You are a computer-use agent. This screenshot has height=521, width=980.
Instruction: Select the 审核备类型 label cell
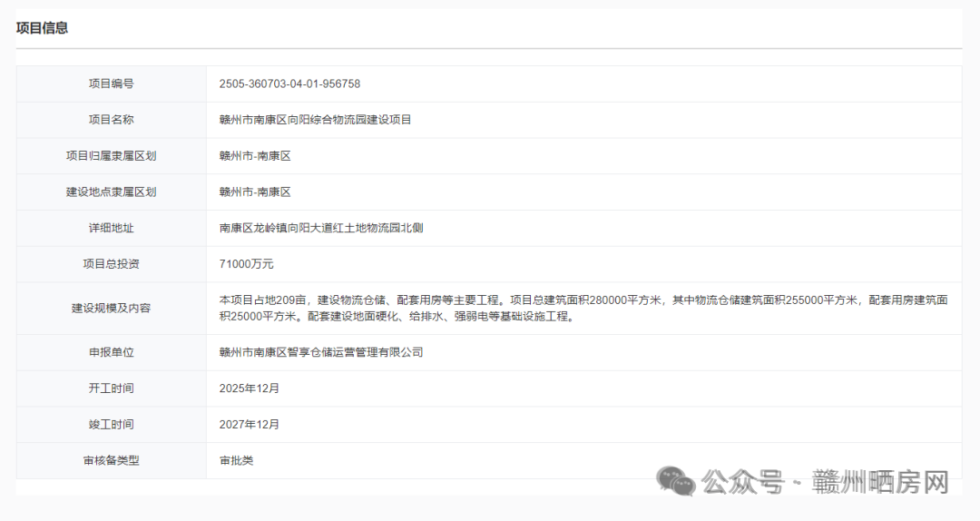click(112, 461)
